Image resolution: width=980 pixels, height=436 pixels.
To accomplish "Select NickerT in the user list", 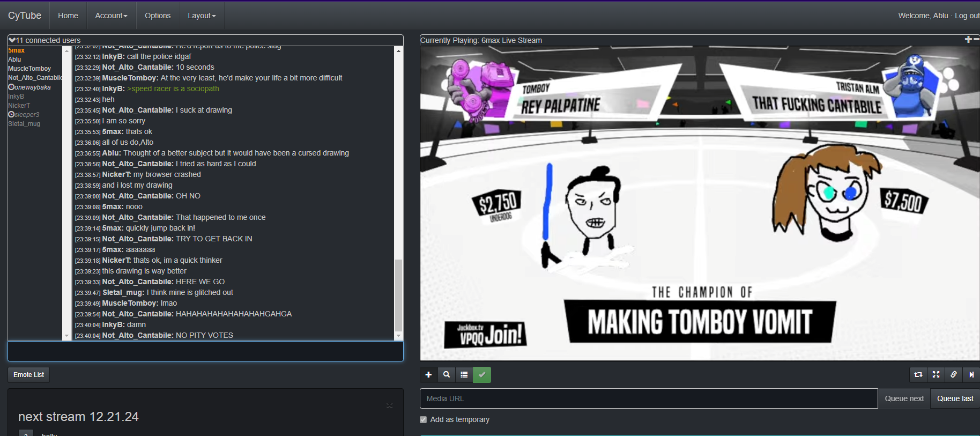I will [x=19, y=106].
